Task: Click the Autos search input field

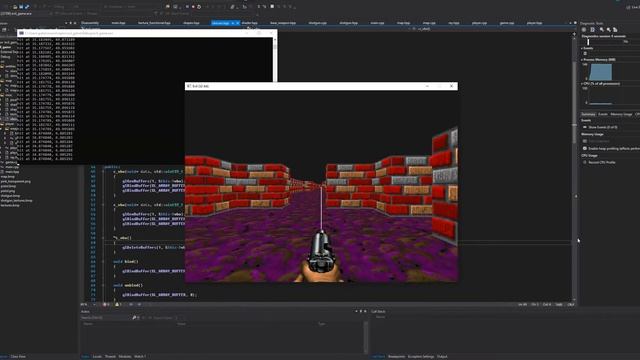Action: point(105,318)
